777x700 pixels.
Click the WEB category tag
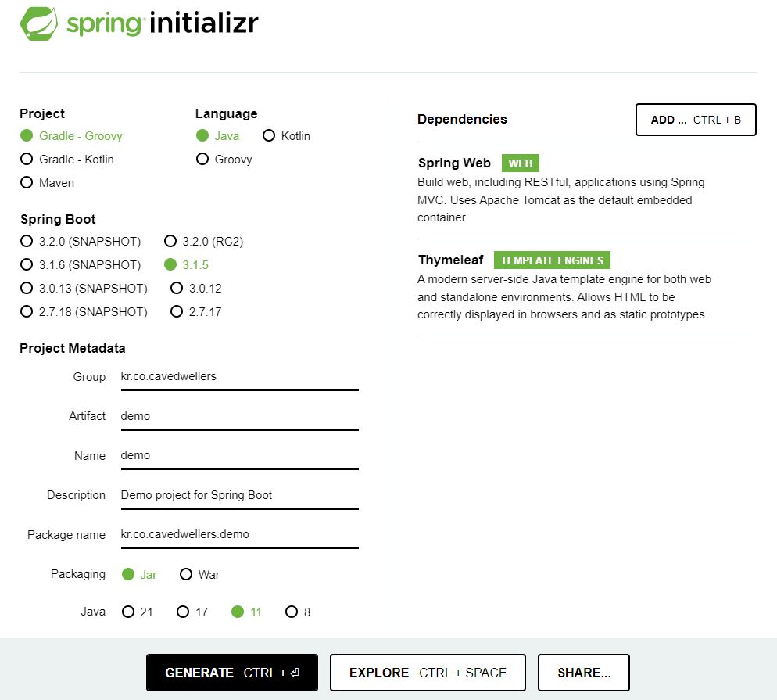tap(521, 163)
